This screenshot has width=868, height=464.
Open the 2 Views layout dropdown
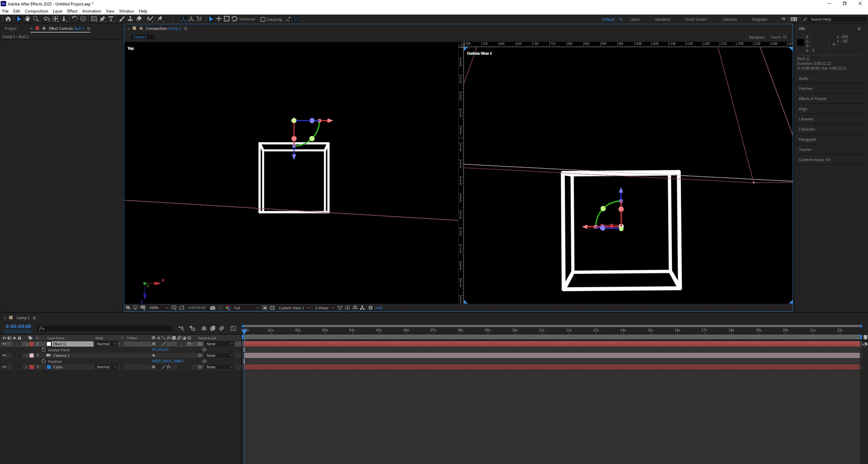324,308
